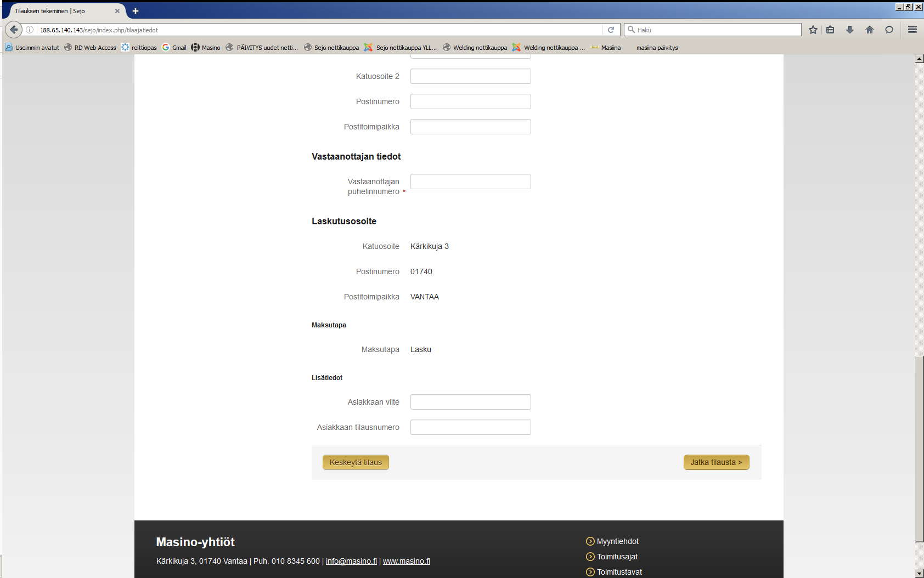Viewport: 924px width, 578px height.
Task: Close the Tilauksen tekeminen tab
Action: 117,11
